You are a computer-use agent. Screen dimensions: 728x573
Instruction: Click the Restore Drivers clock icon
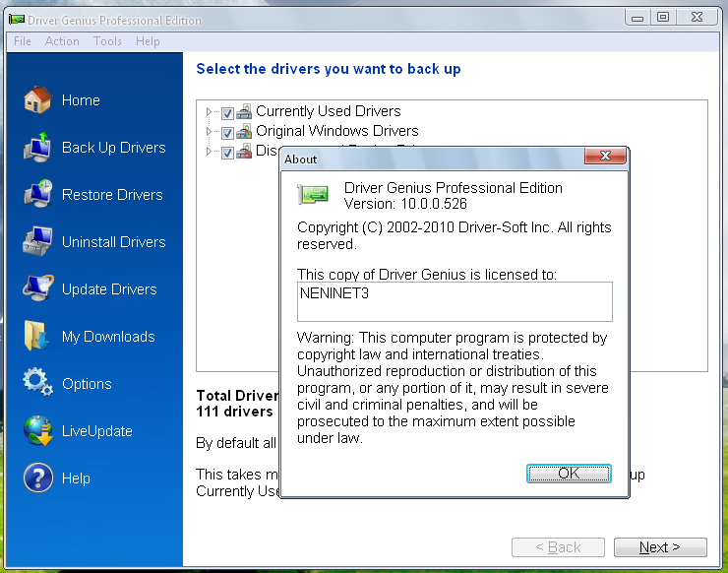pyautogui.click(x=37, y=194)
